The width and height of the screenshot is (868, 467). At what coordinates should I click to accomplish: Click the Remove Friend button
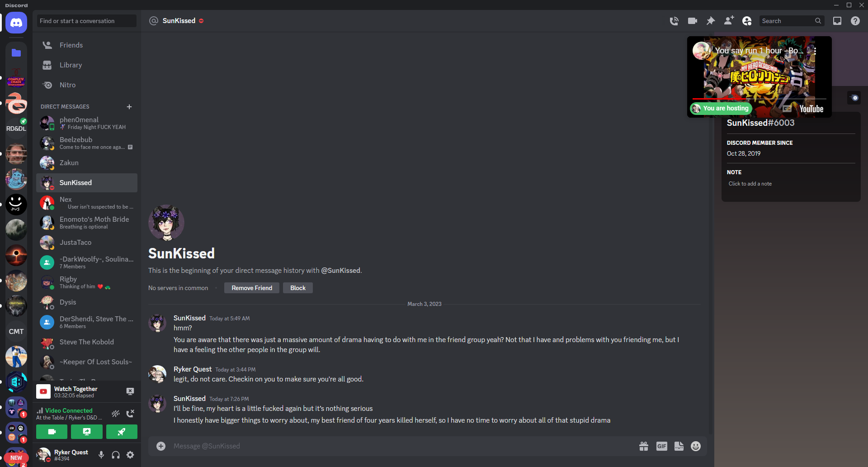[252, 288]
